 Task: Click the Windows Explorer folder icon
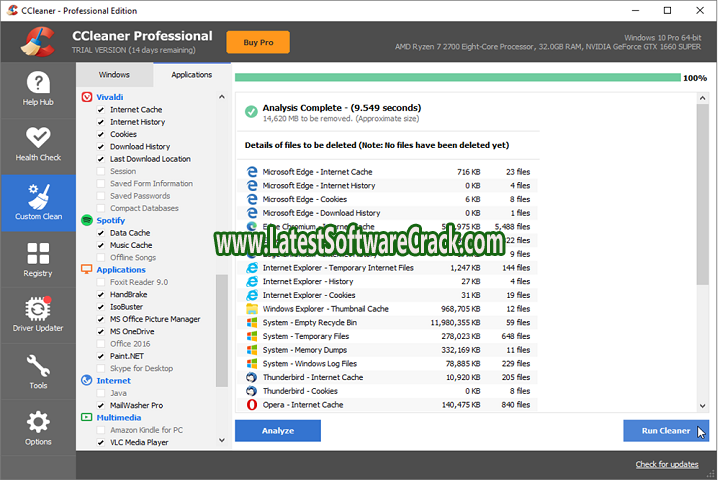tap(252, 308)
